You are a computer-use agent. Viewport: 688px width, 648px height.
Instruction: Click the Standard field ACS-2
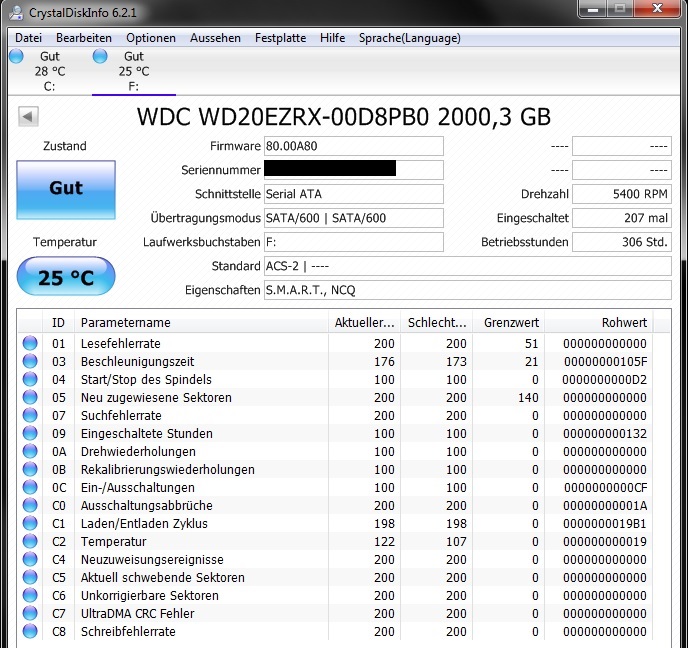point(468,266)
